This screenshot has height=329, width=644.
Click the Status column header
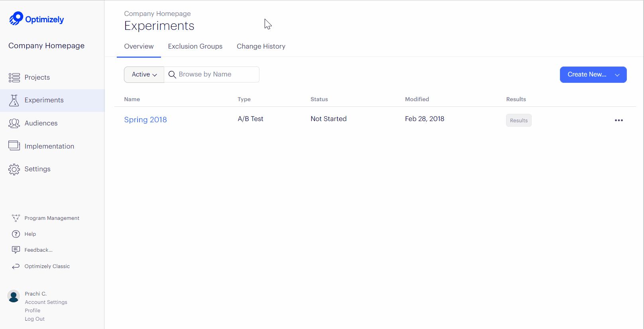pyautogui.click(x=319, y=100)
